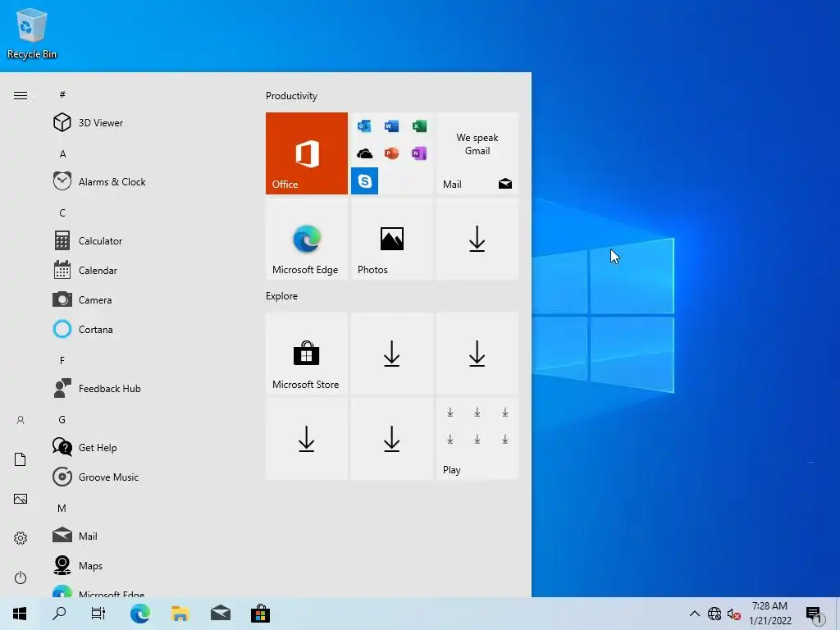Open the Outlook icon in Office tile group
This screenshot has width=840, height=630.
[x=364, y=126]
